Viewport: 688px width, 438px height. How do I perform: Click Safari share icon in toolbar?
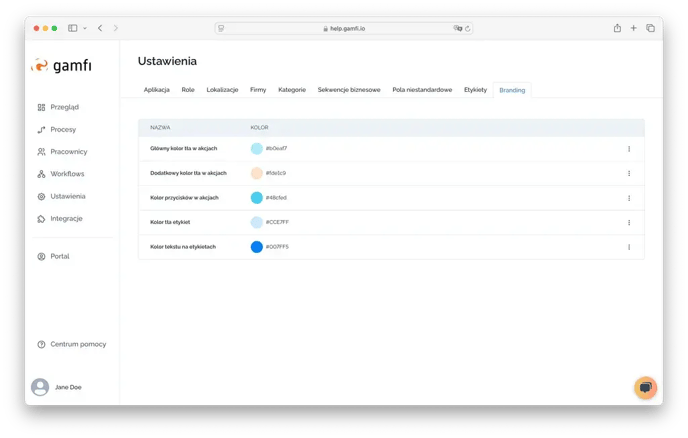point(617,28)
